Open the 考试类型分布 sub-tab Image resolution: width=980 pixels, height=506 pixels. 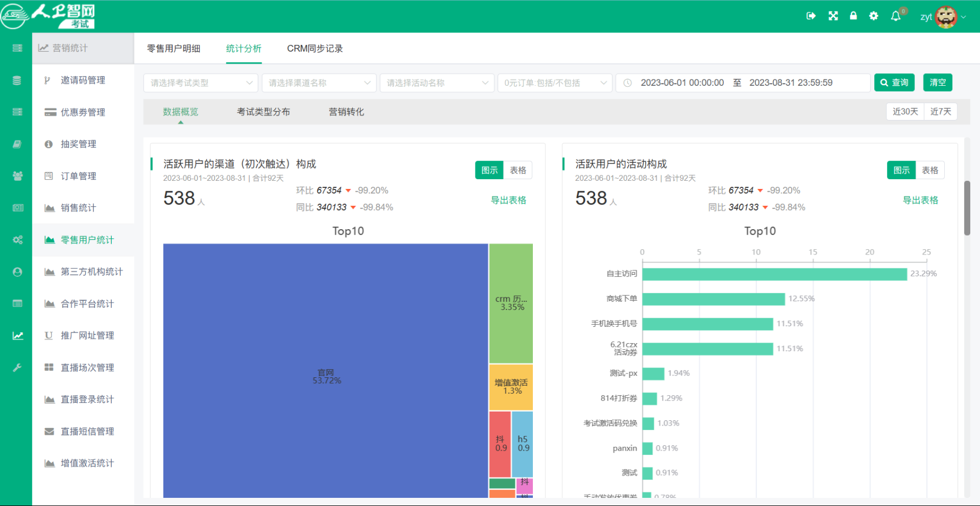(x=264, y=112)
